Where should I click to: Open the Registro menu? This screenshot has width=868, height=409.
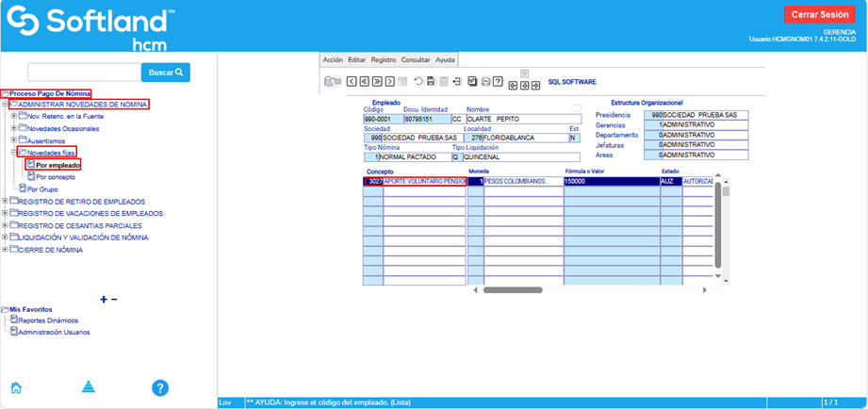[x=383, y=59]
